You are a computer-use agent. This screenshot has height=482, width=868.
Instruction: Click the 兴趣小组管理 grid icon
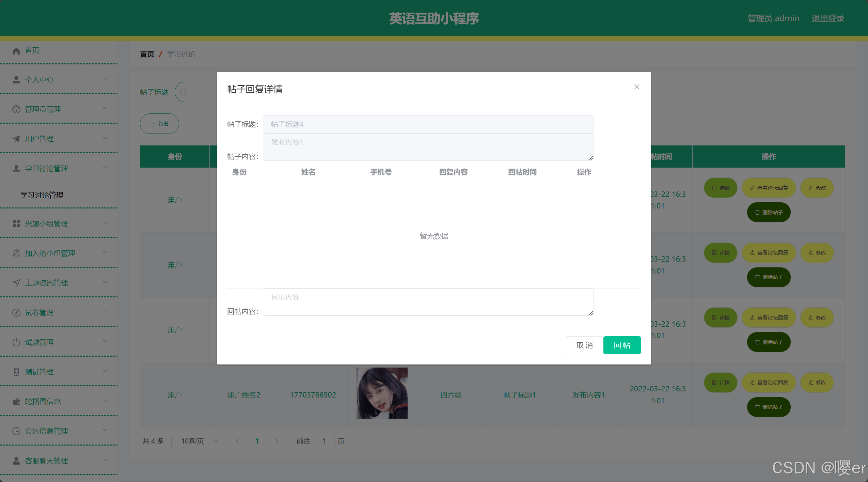point(16,224)
